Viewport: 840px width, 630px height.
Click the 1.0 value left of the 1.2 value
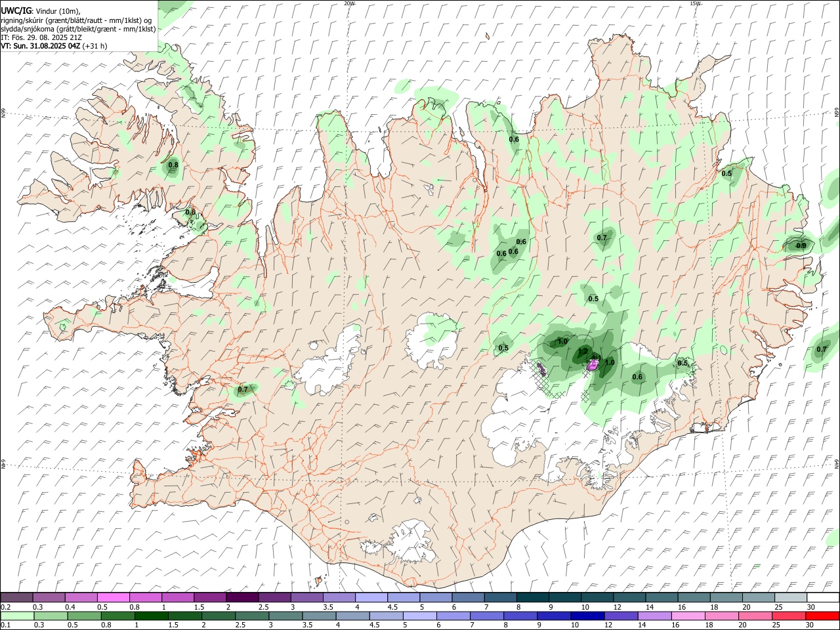pyautogui.click(x=562, y=342)
